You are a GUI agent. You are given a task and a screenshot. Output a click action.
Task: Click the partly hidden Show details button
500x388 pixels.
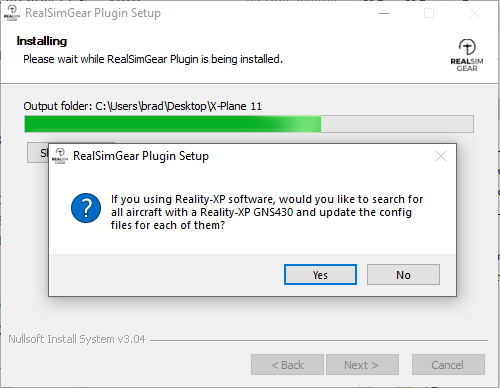tap(38, 153)
